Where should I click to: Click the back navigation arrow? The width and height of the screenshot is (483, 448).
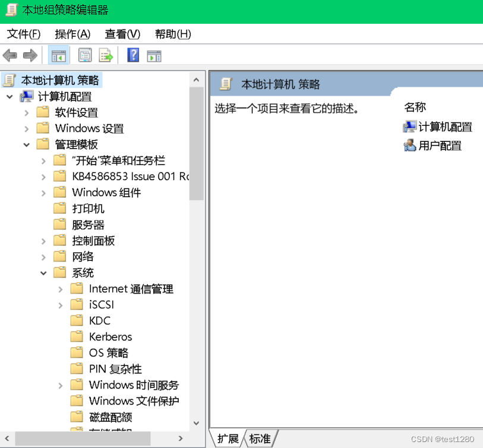coord(10,55)
